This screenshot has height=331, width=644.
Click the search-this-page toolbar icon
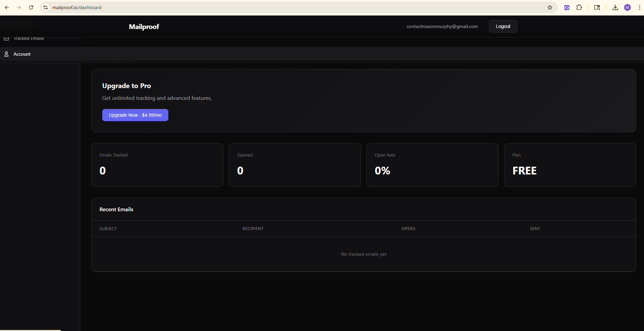(597, 7)
